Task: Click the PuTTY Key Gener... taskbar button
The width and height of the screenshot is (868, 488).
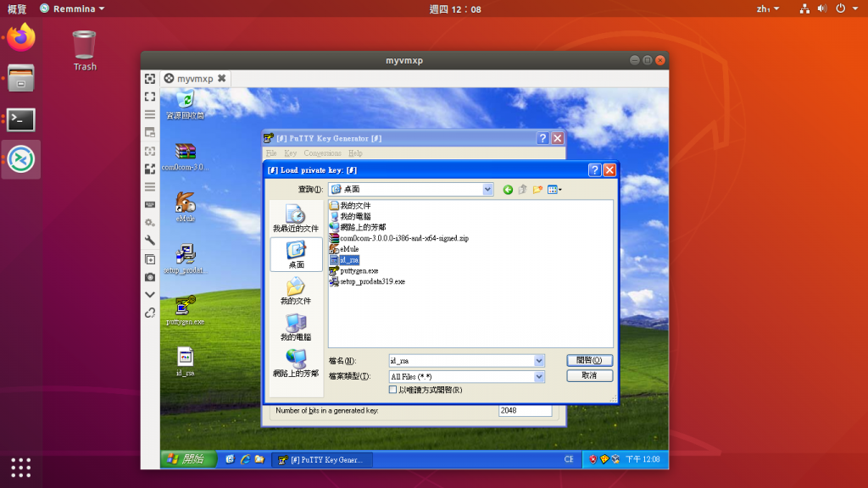Action: click(322, 459)
